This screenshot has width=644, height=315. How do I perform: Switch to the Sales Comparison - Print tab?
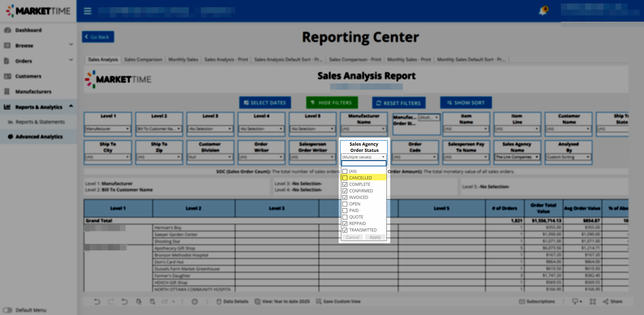(x=355, y=59)
